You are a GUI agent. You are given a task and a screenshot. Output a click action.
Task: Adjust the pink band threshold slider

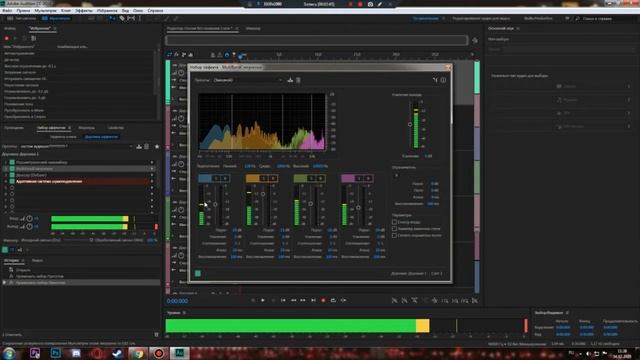click(358, 208)
